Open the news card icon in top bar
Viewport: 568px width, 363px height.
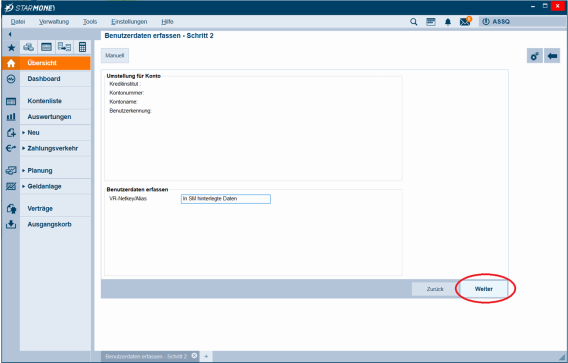point(431,22)
